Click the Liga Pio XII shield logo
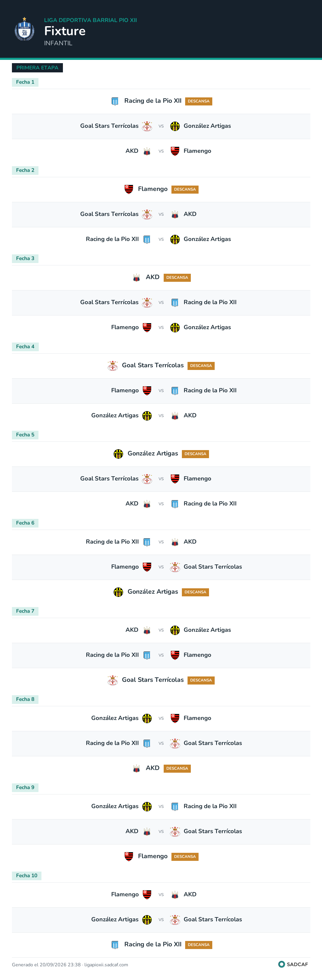The height and width of the screenshot is (980, 322). [x=24, y=29]
